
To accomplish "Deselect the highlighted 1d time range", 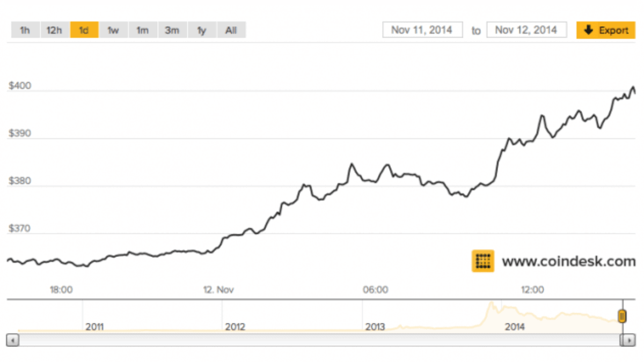I will pos(84,30).
